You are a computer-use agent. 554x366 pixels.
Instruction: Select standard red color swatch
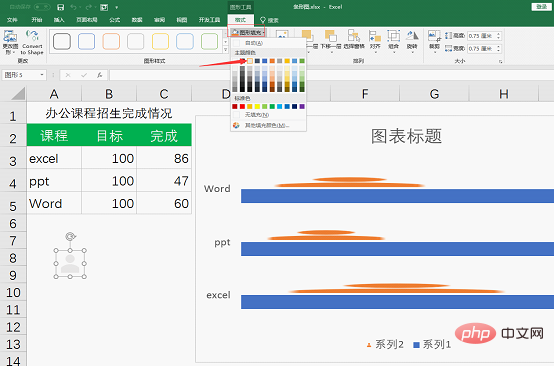242,106
